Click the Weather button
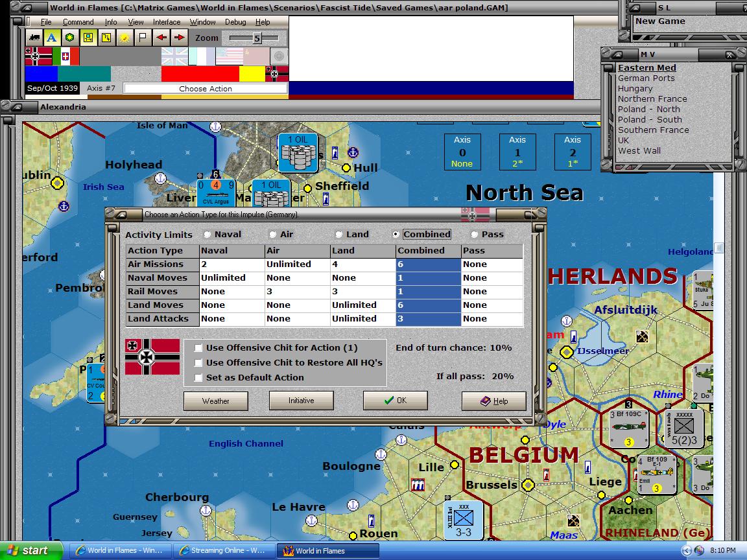This screenshot has height=560, width=747. click(x=216, y=401)
